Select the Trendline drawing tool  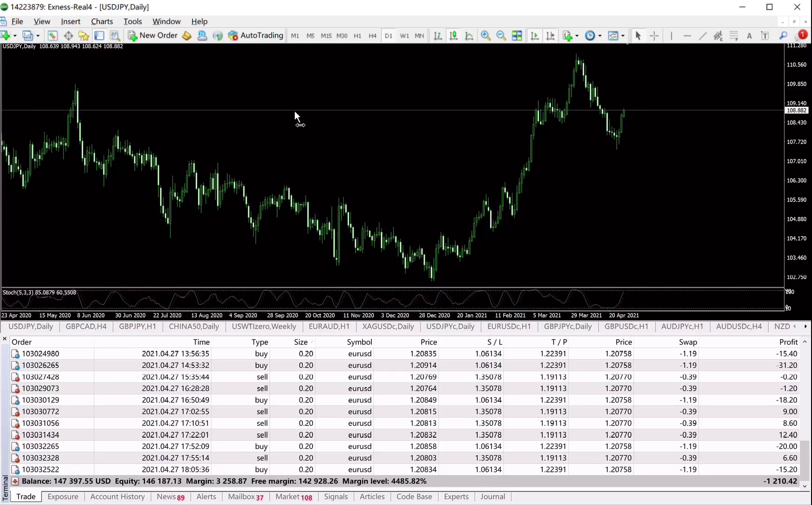click(703, 36)
